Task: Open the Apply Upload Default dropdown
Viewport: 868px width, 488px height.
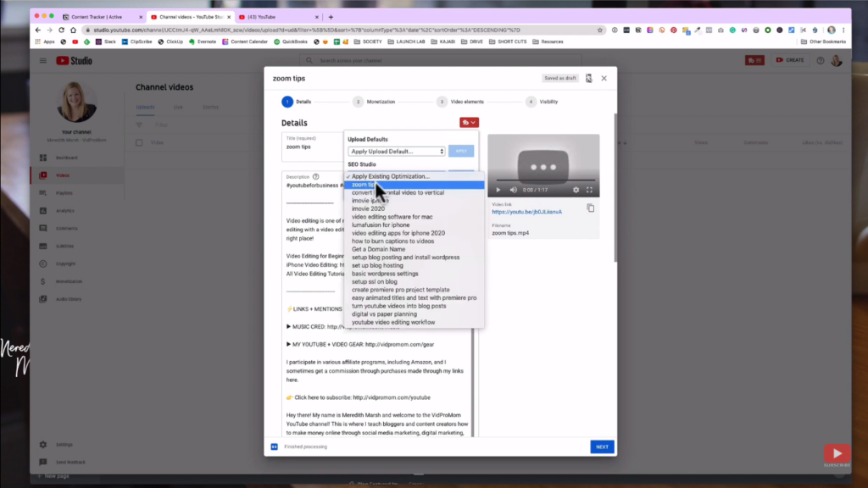Action: [397, 151]
